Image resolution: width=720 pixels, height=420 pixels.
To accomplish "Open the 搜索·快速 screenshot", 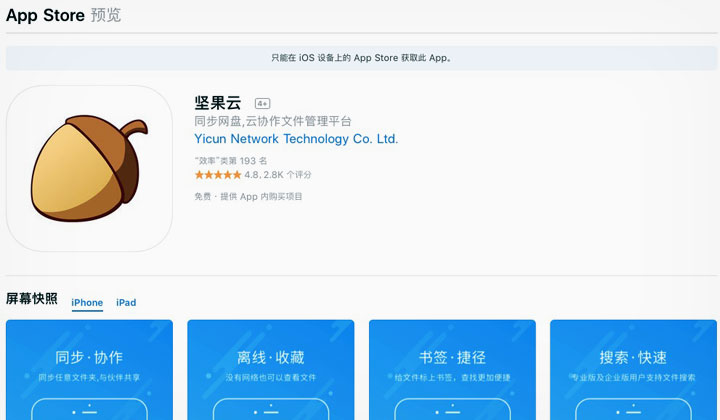I will coord(633,370).
